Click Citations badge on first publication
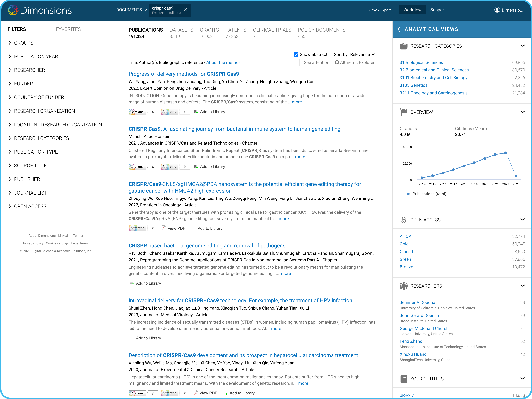Image resolution: width=532 pixels, height=399 pixels. pos(137,112)
